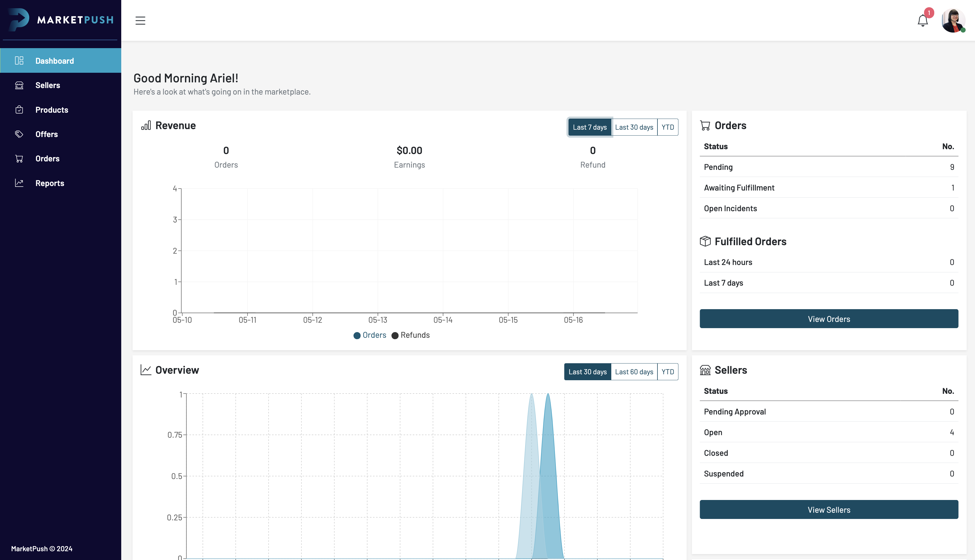Select Last 60 days for Overview
Image resolution: width=975 pixels, height=560 pixels.
coord(634,372)
